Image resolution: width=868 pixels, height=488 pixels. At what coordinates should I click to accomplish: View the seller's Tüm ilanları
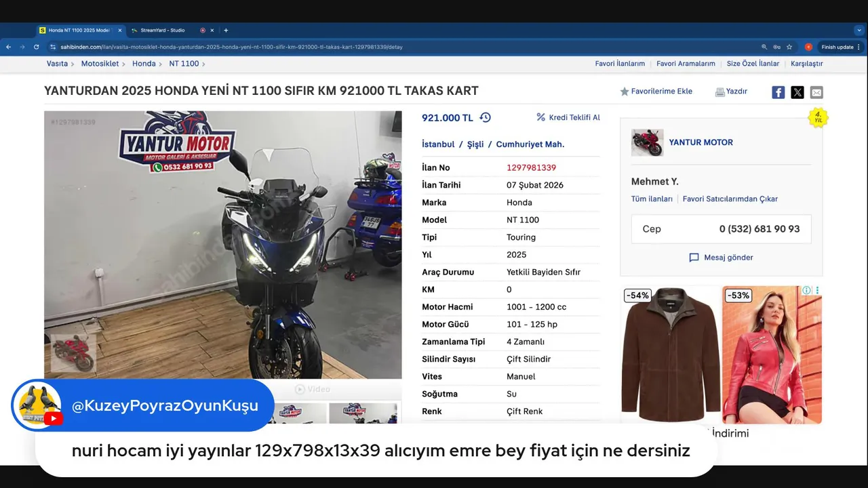coord(652,199)
